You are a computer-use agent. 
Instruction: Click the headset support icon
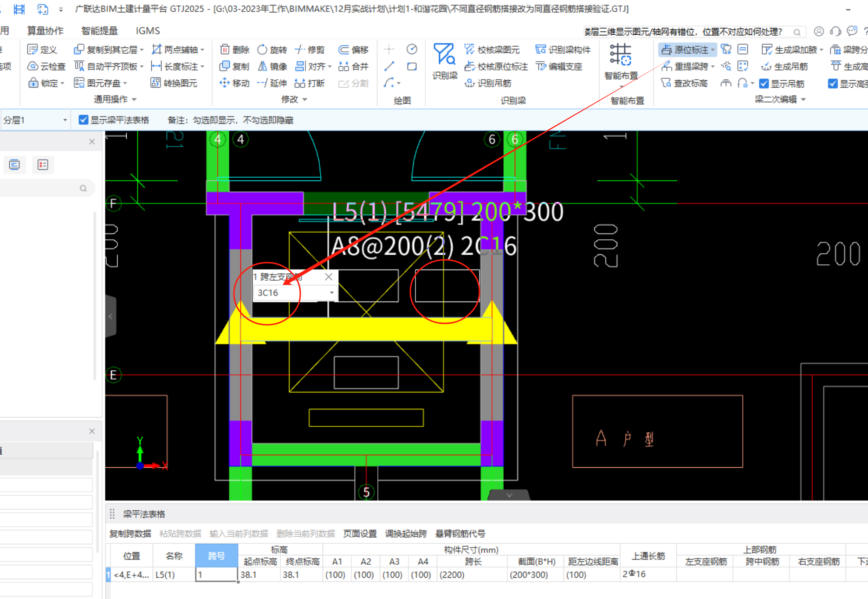[836, 31]
